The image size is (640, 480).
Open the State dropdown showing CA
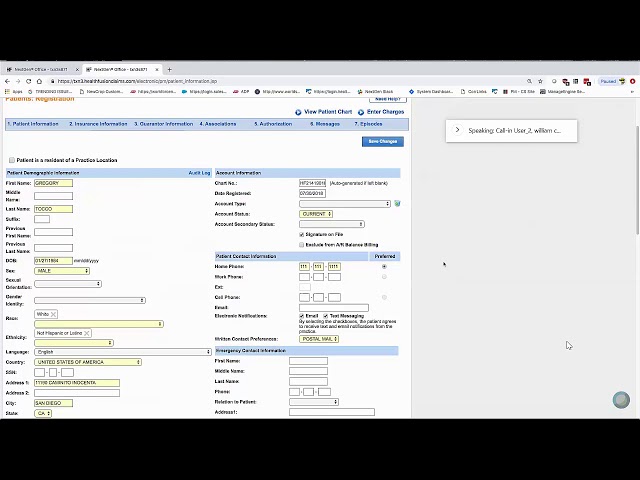tap(43, 413)
